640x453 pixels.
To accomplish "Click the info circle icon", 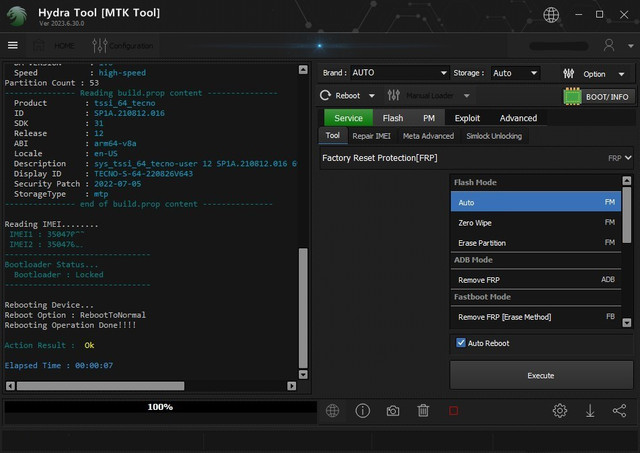I will (362, 411).
